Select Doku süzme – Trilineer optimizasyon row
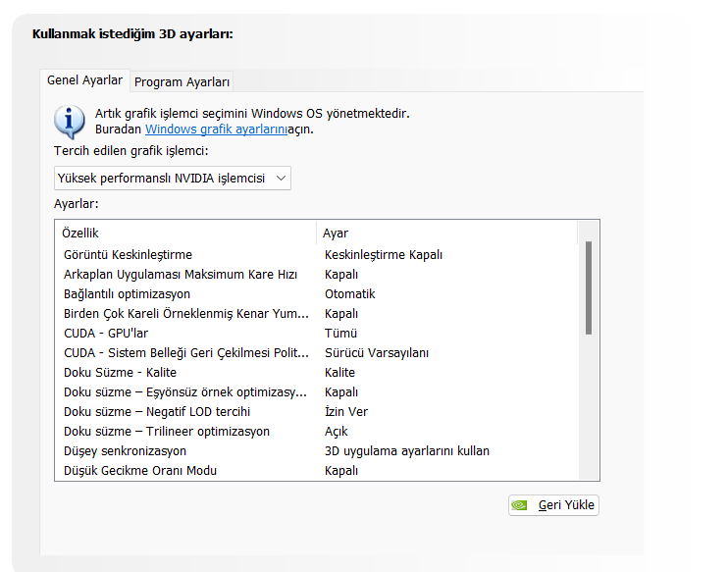 point(318,432)
